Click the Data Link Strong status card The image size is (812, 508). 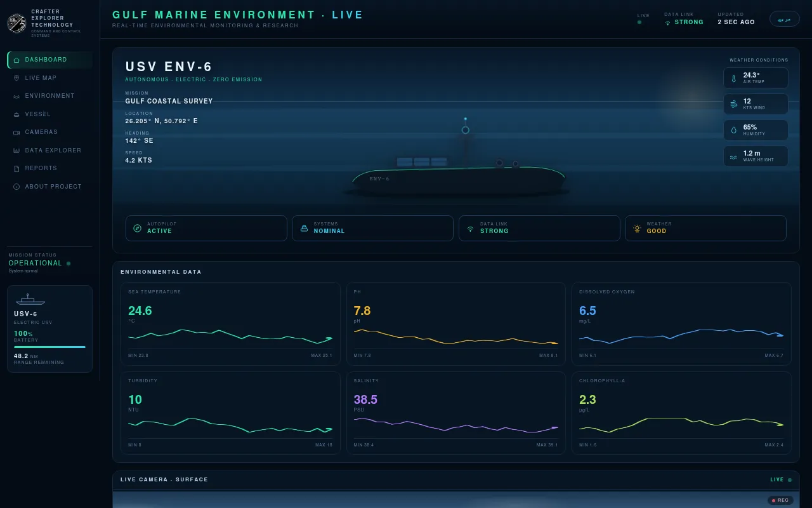(x=539, y=229)
